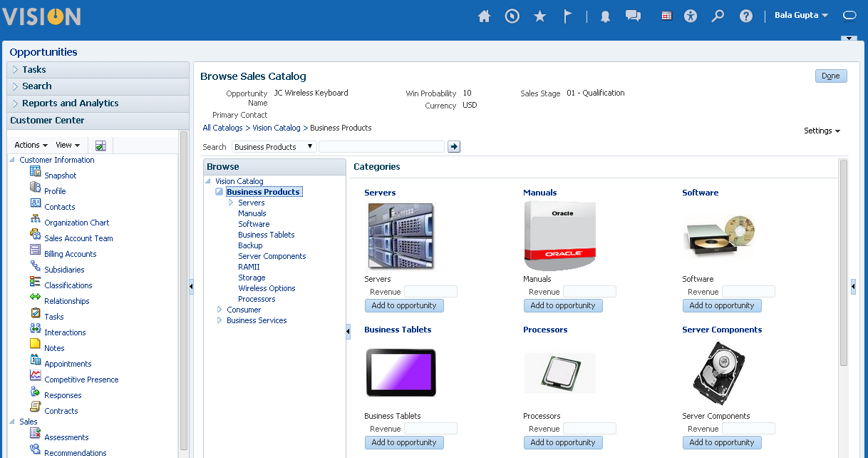Open Snapshot in Customer Information
Viewport: 868px width, 458px height.
tap(60, 175)
